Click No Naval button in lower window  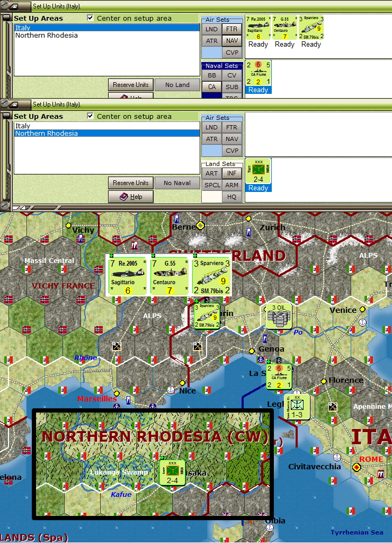tap(177, 183)
